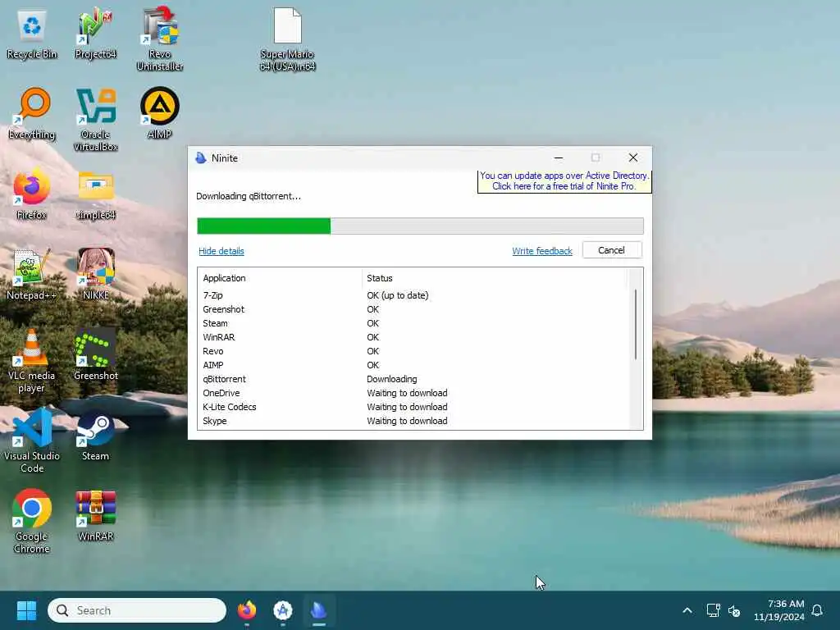Screen dimensions: 840x630
Task: Click the Write feedback link
Action: coord(542,251)
